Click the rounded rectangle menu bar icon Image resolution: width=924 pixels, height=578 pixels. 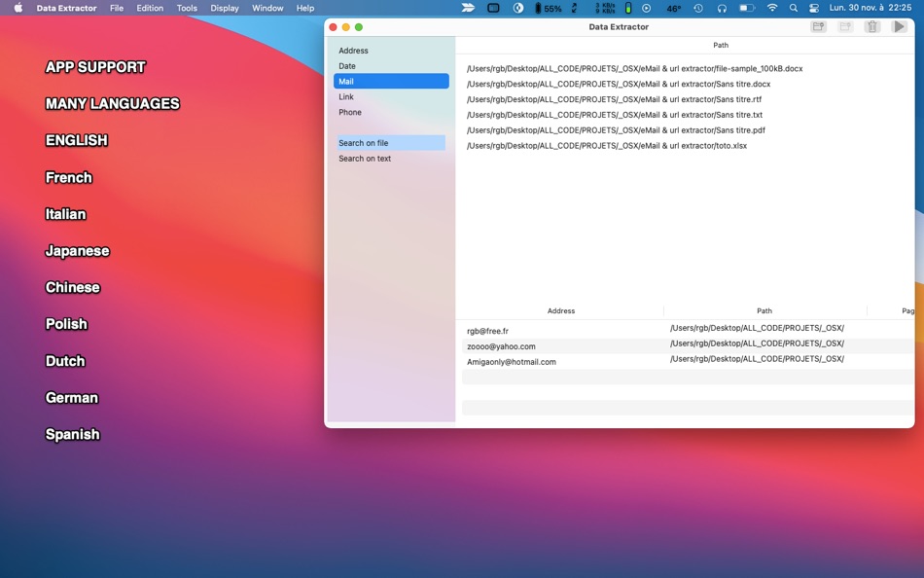[493, 8]
